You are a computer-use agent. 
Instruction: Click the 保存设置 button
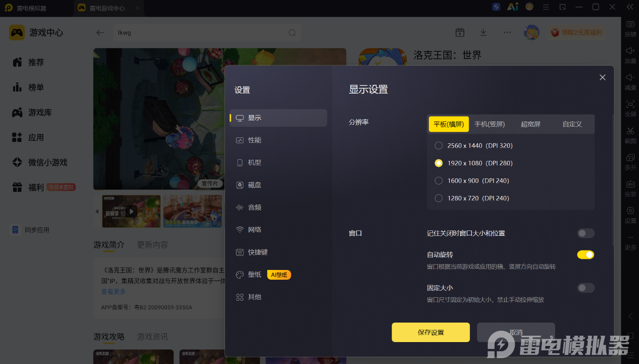tap(431, 332)
